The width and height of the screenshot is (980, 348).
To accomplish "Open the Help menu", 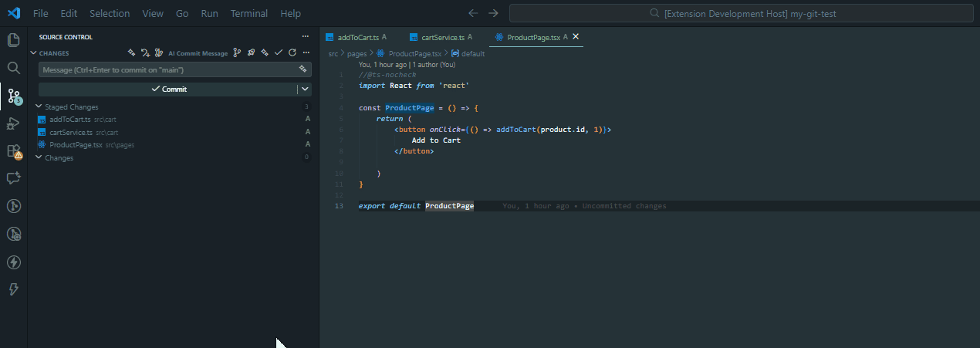I will click(291, 14).
